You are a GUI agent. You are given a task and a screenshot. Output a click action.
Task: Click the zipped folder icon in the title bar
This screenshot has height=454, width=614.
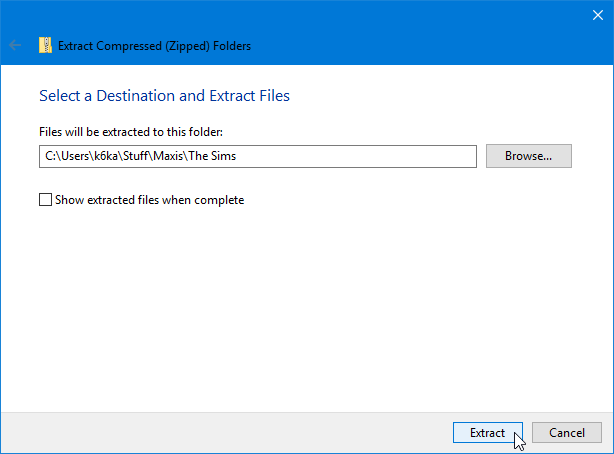45,45
